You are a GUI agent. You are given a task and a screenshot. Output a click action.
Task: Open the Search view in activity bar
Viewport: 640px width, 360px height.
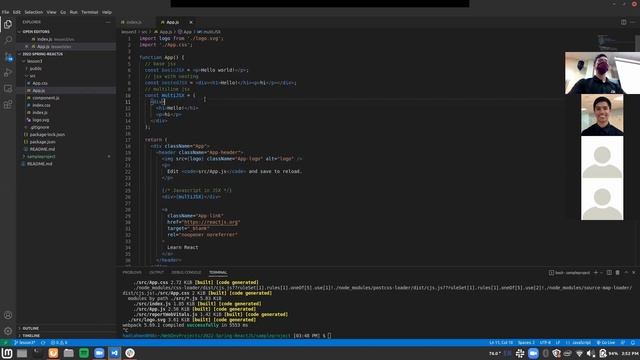point(8,40)
